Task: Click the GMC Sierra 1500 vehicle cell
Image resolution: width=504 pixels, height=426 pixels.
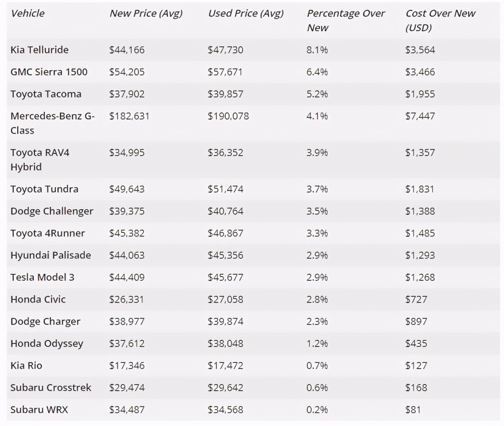Action: [49, 72]
